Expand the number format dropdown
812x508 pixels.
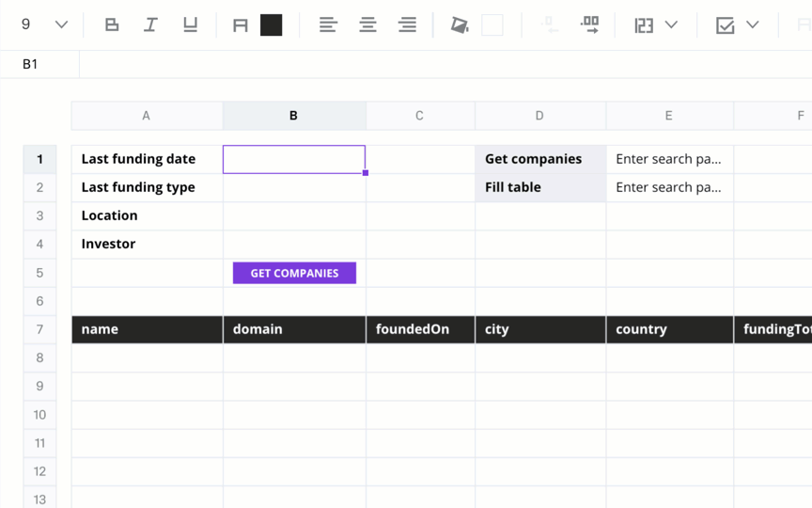pos(671,24)
